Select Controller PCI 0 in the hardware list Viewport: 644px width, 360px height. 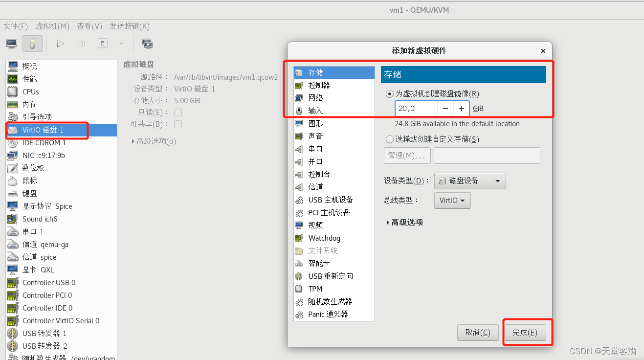(61, 295)
